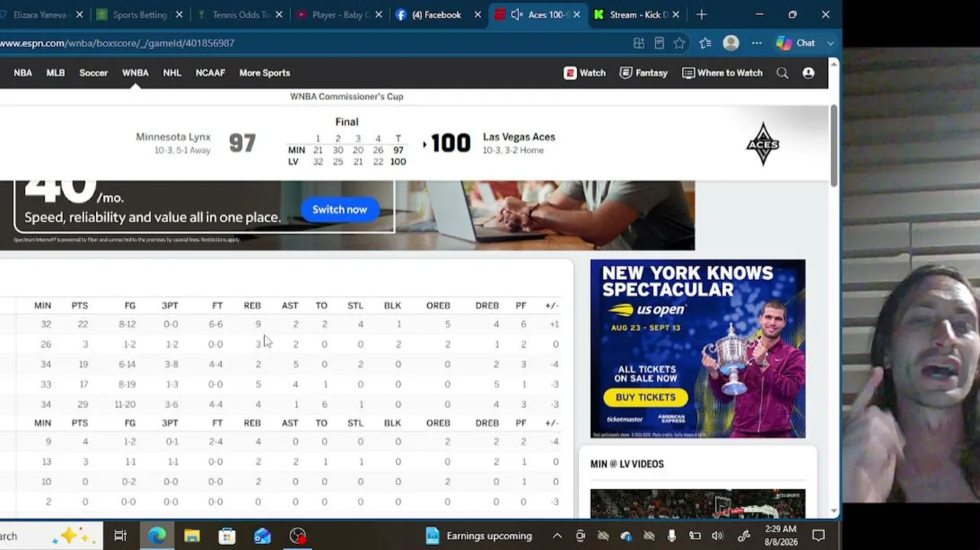Open the Windows notification center
The height and width of the screenshot is (550, 980).
coord(818,535)
